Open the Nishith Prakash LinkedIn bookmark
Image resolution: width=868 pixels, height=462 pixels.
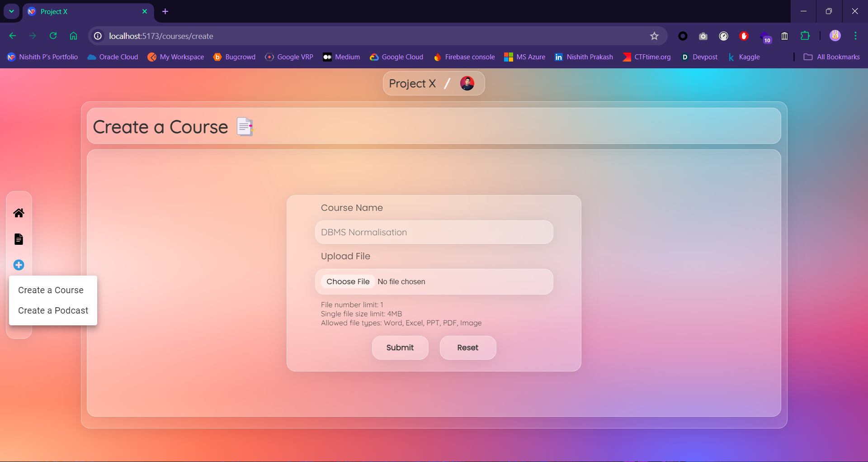pos(584,57)
